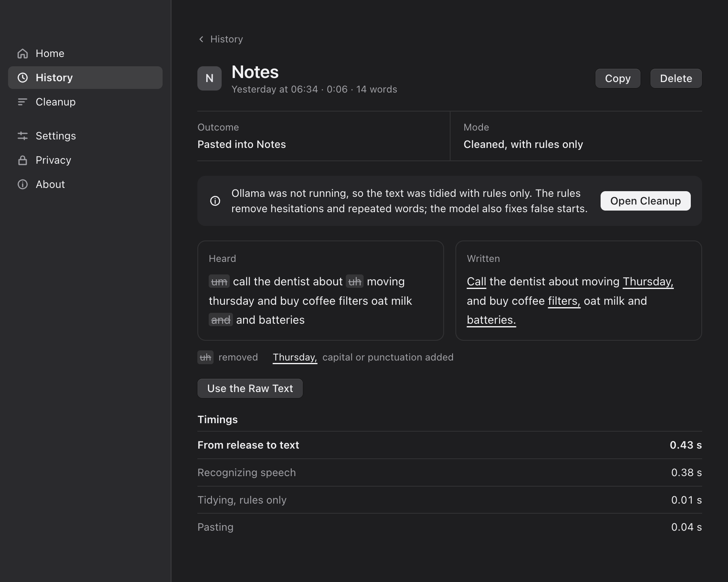
Task: Click the struck-through 'um' in Heard
Action: 219,281
